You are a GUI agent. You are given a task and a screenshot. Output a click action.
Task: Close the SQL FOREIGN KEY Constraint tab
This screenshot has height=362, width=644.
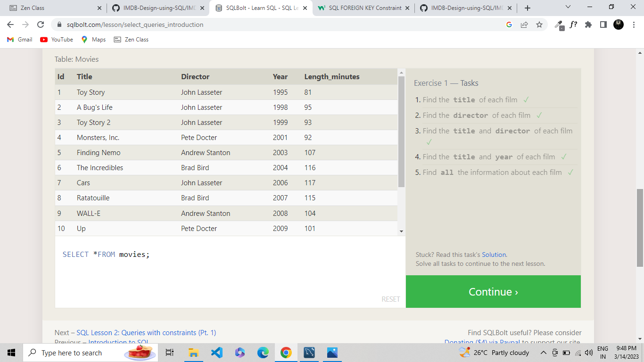pos(408,8)
